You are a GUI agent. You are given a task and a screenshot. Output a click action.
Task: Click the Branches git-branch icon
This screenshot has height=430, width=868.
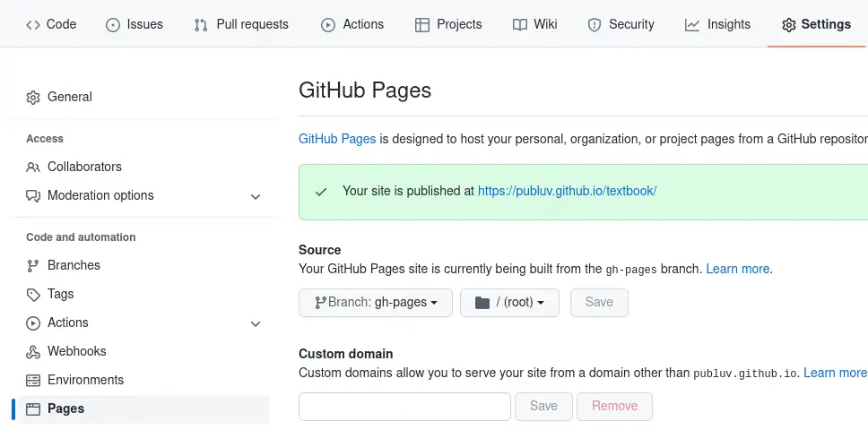tap(33, 266)
